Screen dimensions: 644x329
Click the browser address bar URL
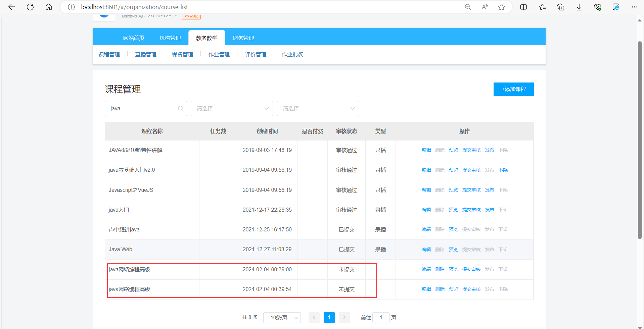click(134, 7)
